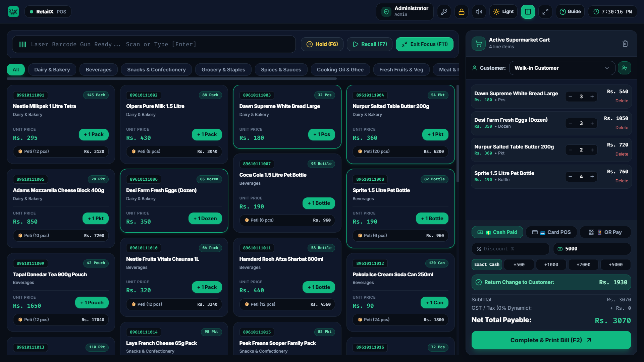The image size is (644, 362).
Task: Decrease Sprite 1.5 Litre cart quantity
Action: tap(571, 177)
